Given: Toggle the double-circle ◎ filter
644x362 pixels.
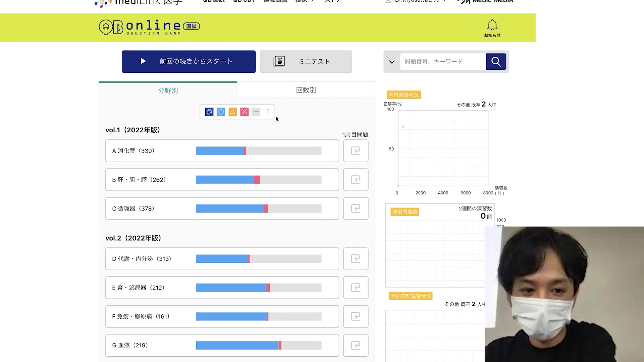Looking at the screenshot, I should tap(209, 112).
